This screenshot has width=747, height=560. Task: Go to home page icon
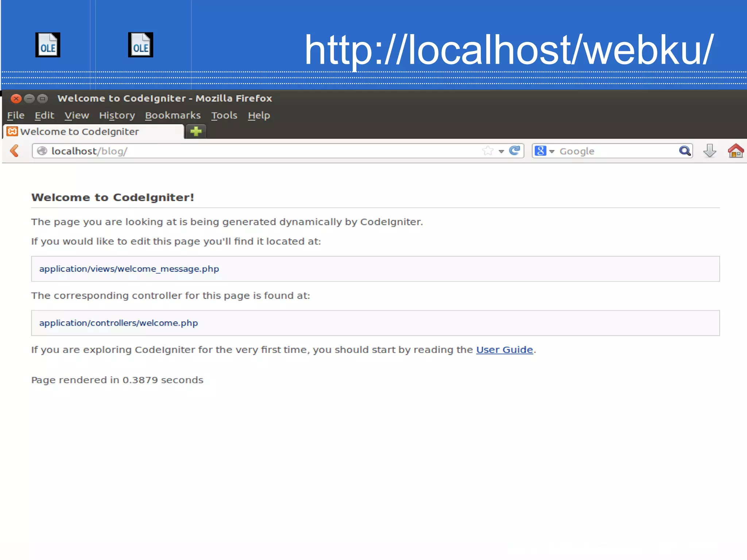tap(735, 151)
